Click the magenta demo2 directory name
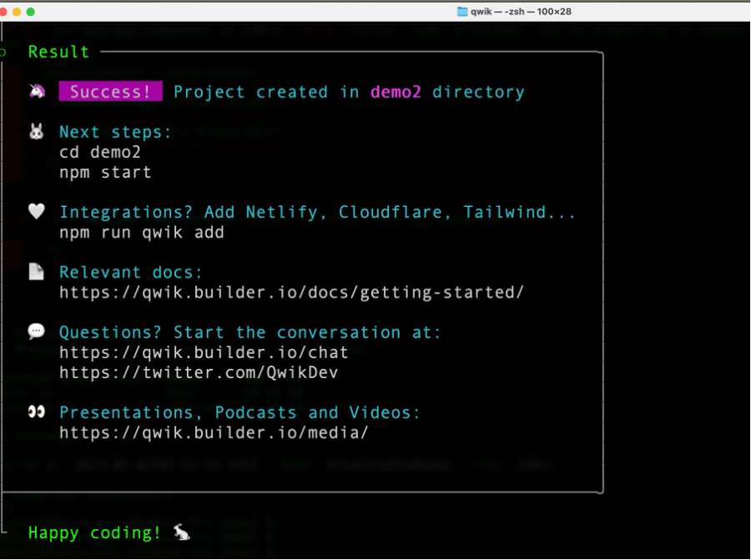 (396, 92)
